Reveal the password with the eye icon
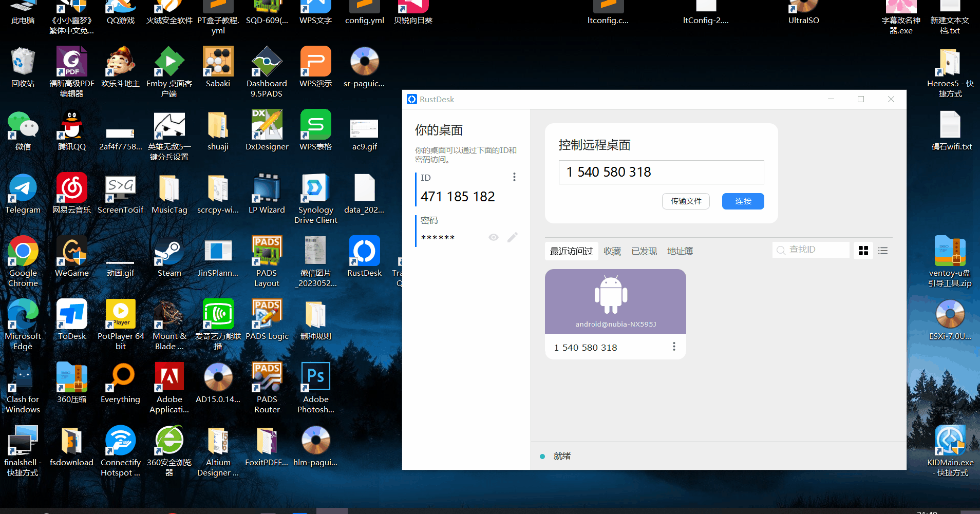Screen dimensions: 980x514 point(494,237)
